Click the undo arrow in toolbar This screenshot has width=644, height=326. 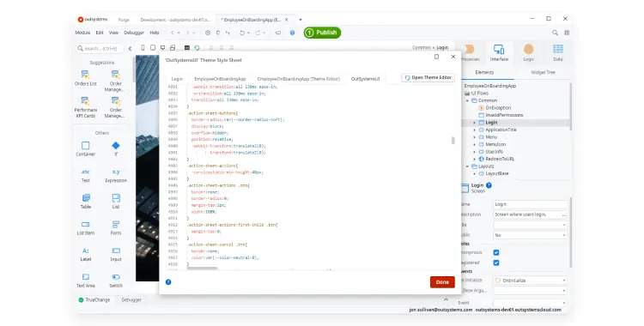pyautogui.click(x=242, y=33)
